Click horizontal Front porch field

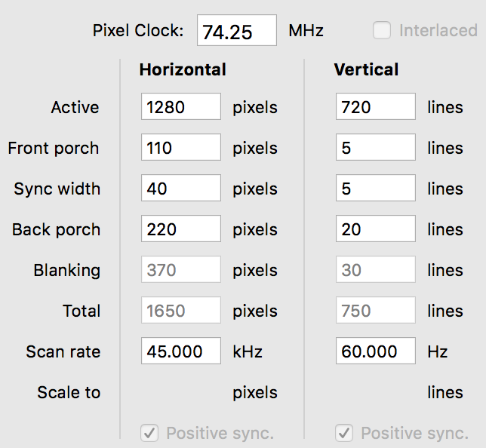[x=180, y=148]
